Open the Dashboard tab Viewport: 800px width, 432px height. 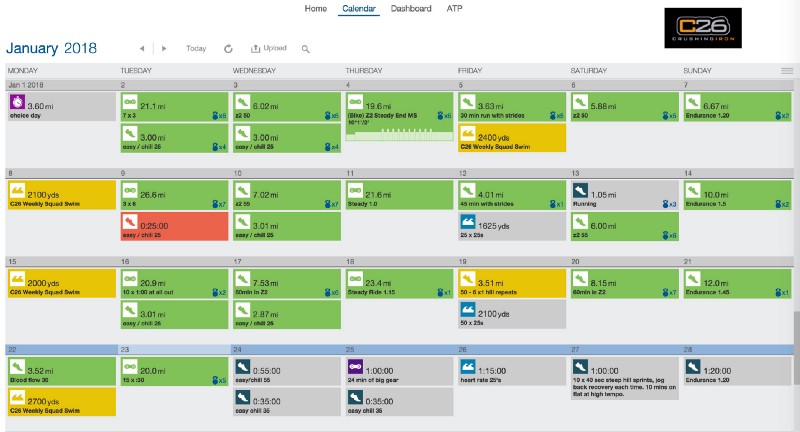coord(411,9)
